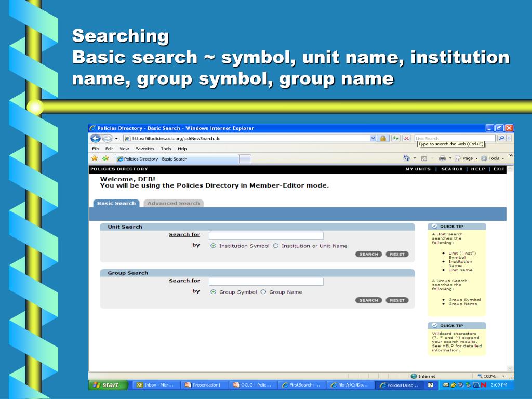Open the Page menu dropdown arrow
The image size is (532, 399).
pyautogui.click(x=476, y=158)
